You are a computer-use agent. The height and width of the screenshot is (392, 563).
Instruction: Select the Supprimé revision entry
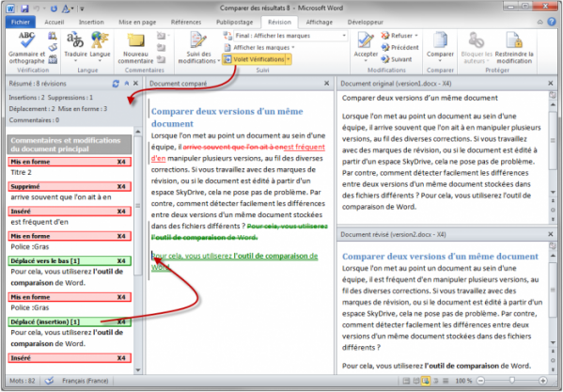pyautogui.click(x=70, y=187)
